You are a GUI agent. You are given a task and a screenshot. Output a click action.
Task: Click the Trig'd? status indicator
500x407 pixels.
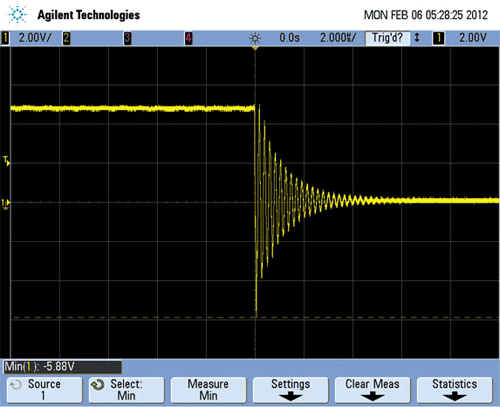click(x=387, y=38)
